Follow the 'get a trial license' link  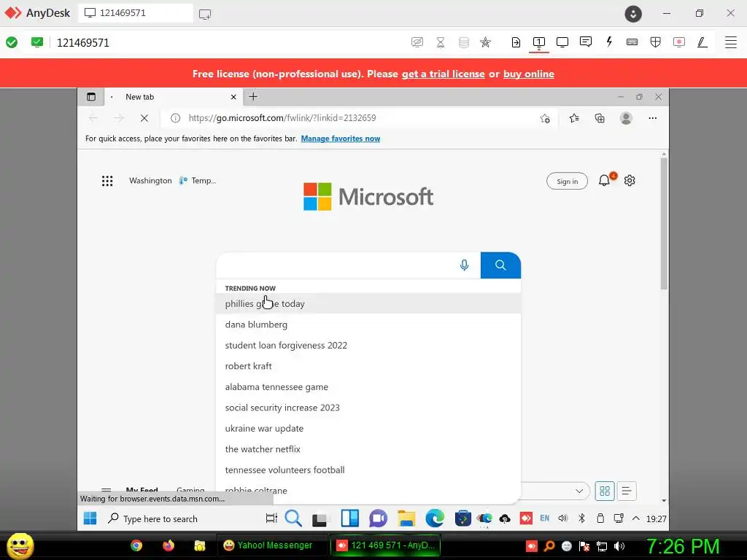[x=443, y=74]
